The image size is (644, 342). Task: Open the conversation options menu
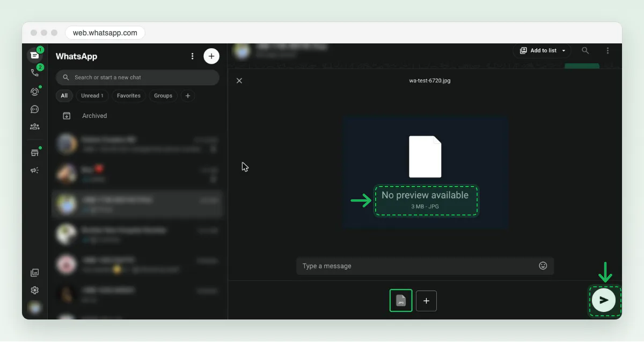pyautogui.click(x=608, y=50)
